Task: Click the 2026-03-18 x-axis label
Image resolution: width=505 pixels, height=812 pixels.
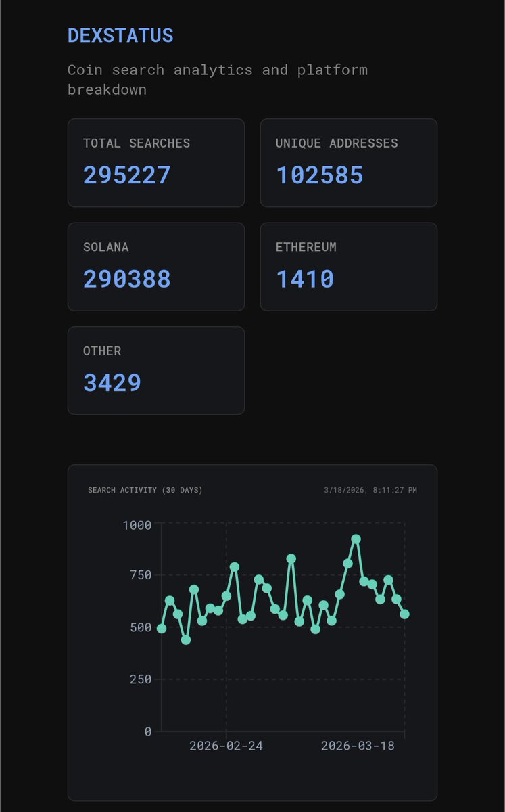Action: [x=358, y=746]
